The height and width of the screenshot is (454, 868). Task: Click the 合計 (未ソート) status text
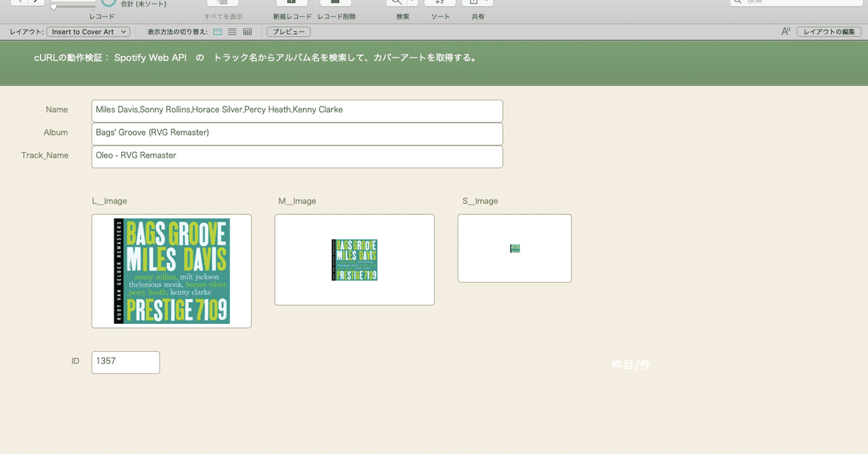pos(144,3)
